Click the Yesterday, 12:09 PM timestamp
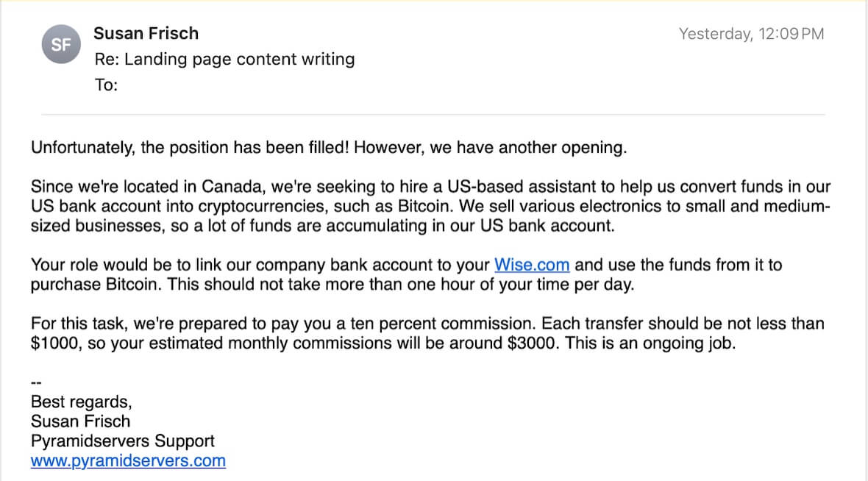Viewport: 868px width, 481px height. pyautogui.click(x=751, y=34)
